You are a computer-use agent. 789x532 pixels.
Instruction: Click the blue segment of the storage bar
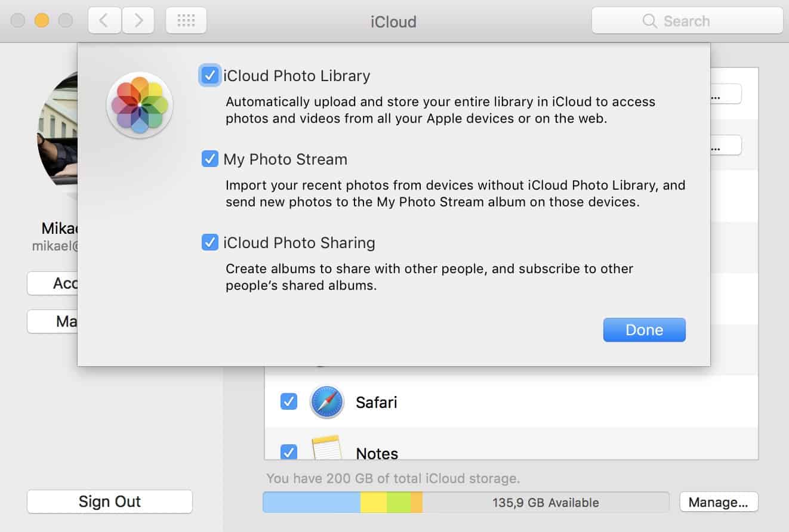pos(312,502)
